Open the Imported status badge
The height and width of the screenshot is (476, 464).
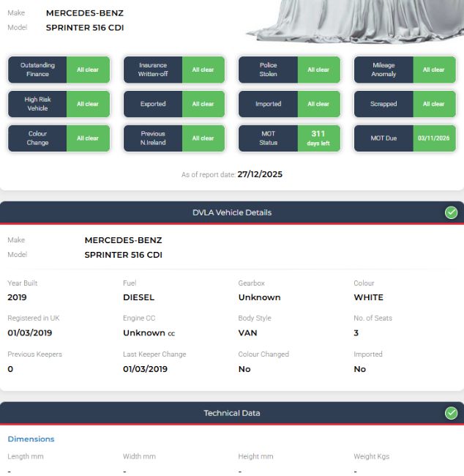tap(290, 104)
